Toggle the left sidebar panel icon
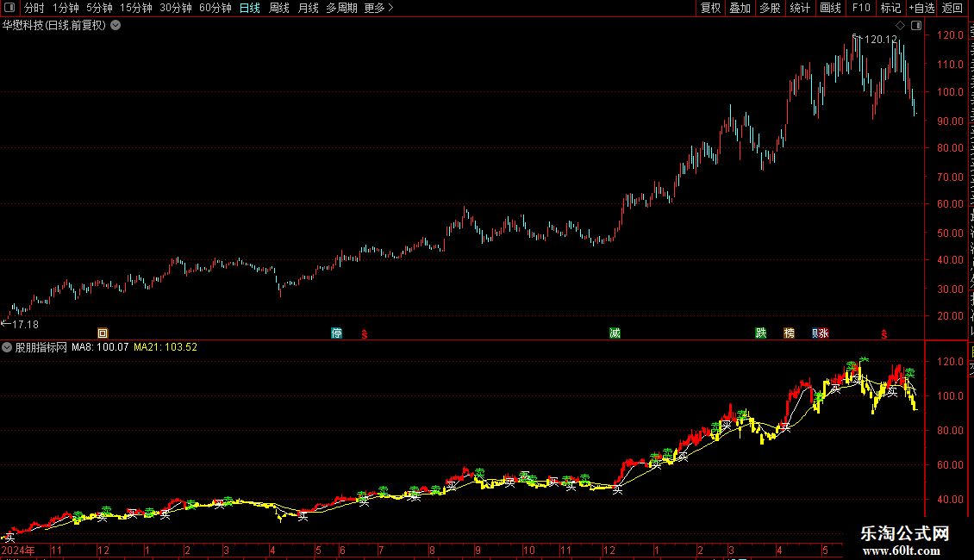This screenshot has height=560, width=974. (x=9, y=8)
